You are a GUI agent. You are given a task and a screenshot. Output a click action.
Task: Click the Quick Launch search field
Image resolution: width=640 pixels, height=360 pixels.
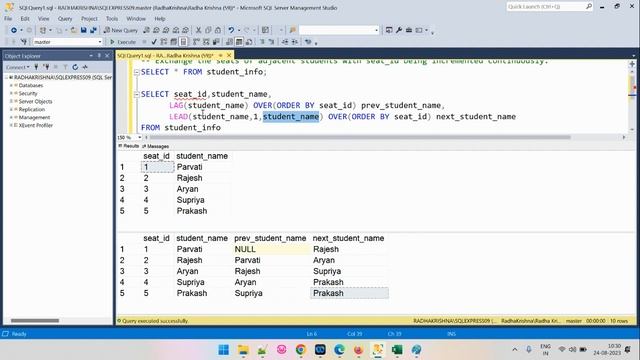click(549, 7)
